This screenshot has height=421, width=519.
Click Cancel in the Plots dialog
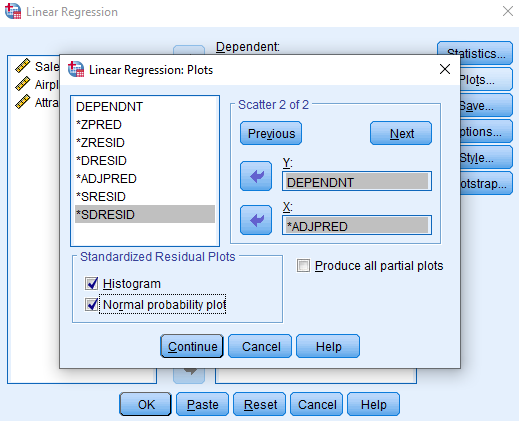point(260,346)
